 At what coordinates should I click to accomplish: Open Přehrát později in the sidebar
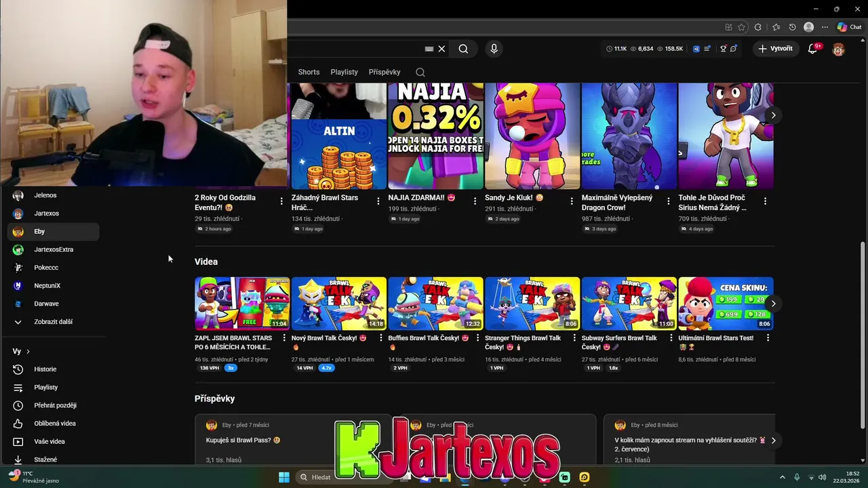(x=54, y=405)
